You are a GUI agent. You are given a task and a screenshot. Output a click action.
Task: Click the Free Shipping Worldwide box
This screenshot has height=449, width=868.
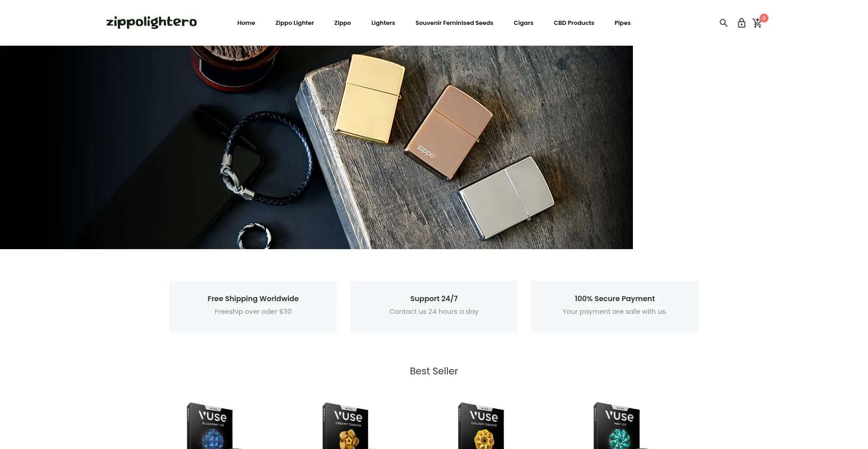(x=253, y=307)
